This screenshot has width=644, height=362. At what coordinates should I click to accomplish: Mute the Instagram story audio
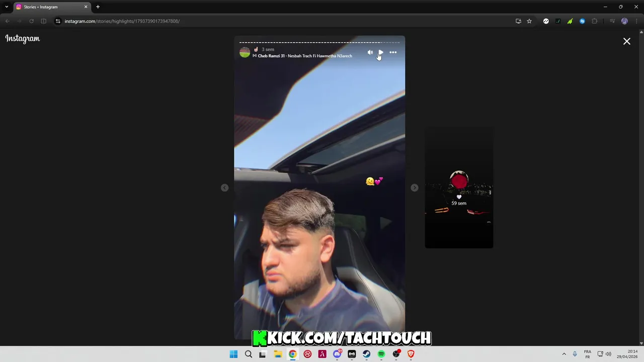click(x=370, y=52)
